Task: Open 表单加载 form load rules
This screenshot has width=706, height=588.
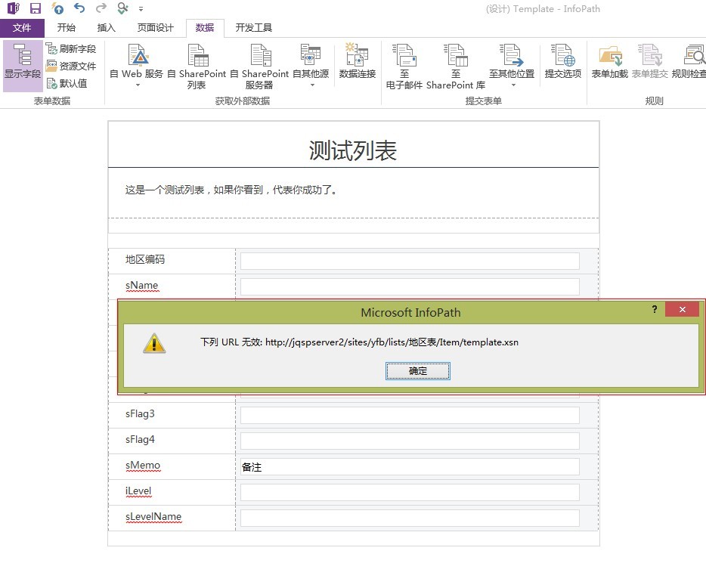Action: pyautogui.click(x=610, y=60)
